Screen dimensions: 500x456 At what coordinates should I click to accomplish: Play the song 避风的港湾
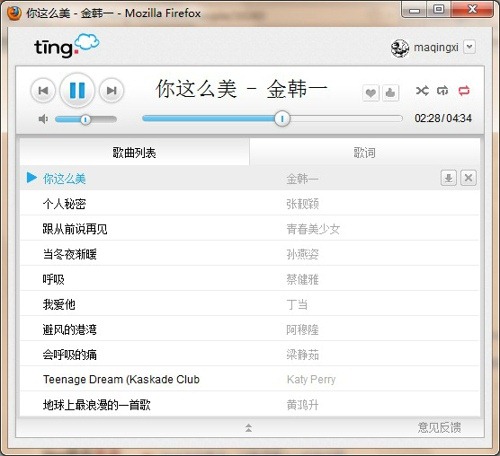pos(70,330)
